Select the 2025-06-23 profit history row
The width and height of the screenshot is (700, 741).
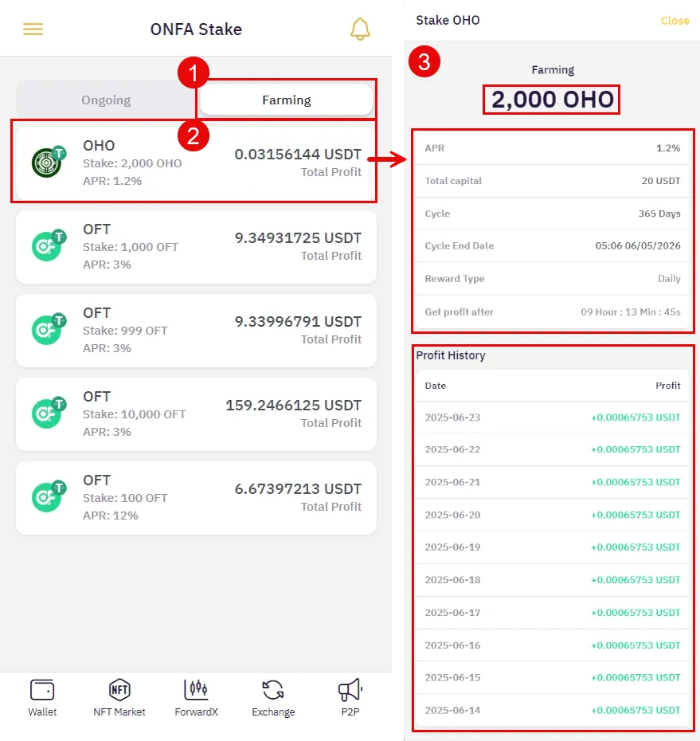(552, 418)
